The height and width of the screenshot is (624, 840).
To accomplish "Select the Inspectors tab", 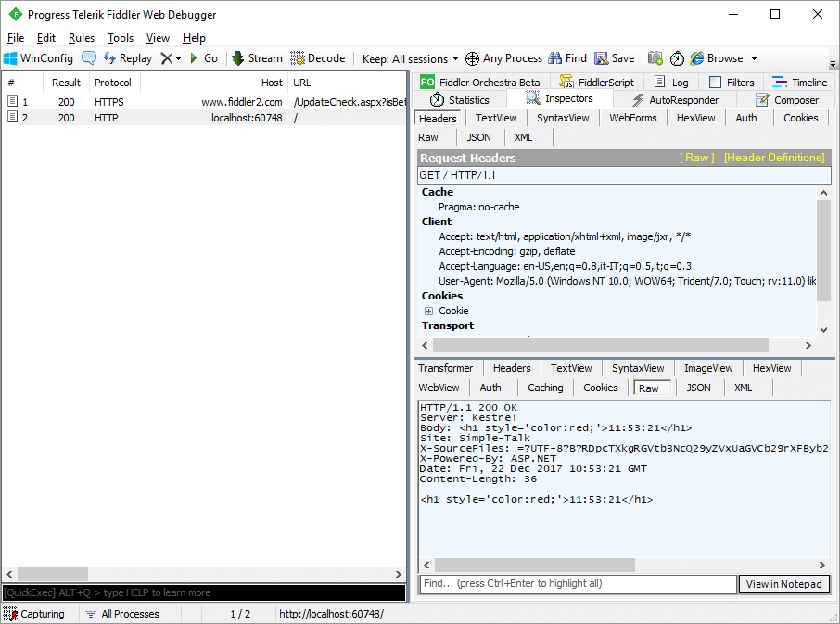I will pyautogui.click(x=559, y=98).
